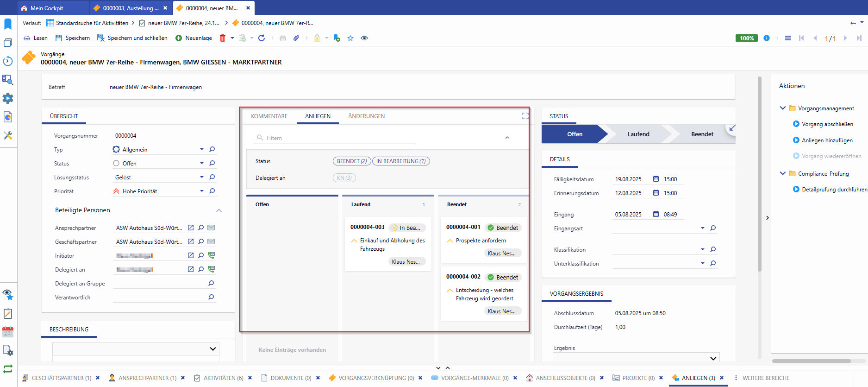
Task: Click the email icon next to Ansprechpartner
Action: point(211,228)
